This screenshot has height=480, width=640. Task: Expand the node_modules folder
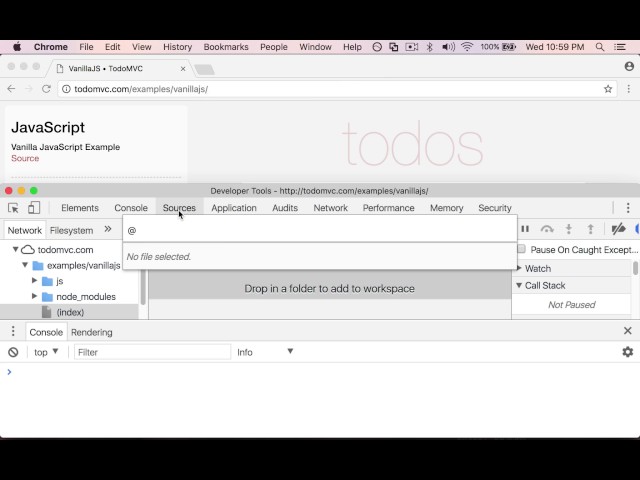point(35,296)
